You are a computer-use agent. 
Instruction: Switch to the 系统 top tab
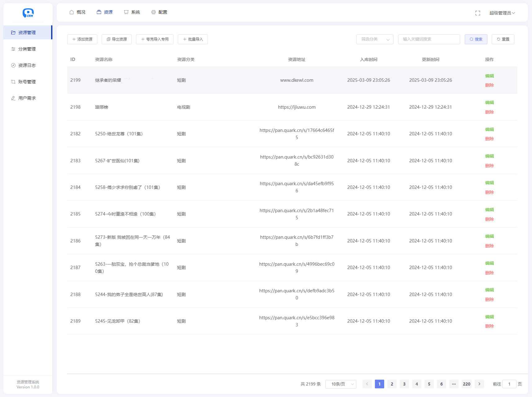[x=132, y=12]
